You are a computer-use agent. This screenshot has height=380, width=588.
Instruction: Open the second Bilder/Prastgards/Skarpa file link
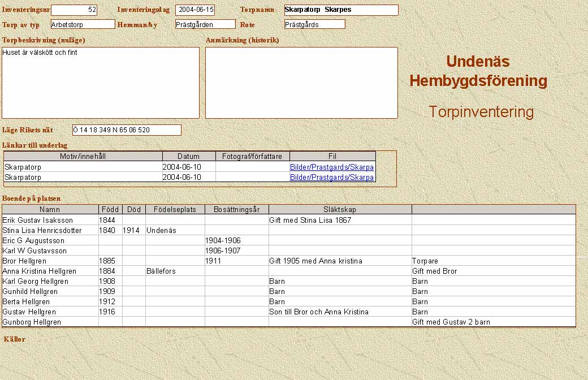(332, 178)
